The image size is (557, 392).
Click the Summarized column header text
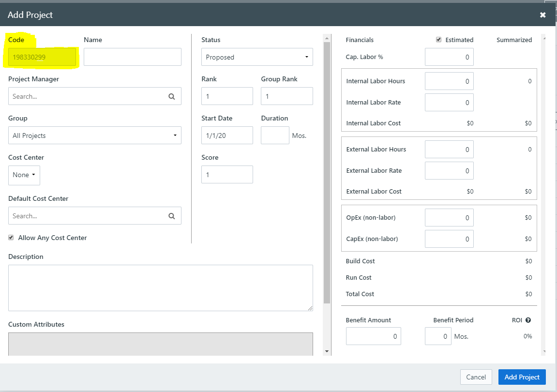pos(514,40)
